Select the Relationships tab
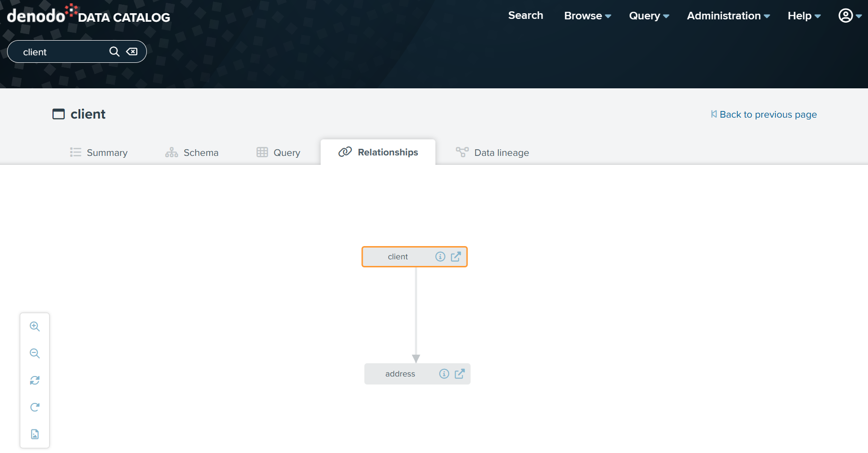This screenshot has height=453, width=868. pyautogui.click(x=378, y=152)
